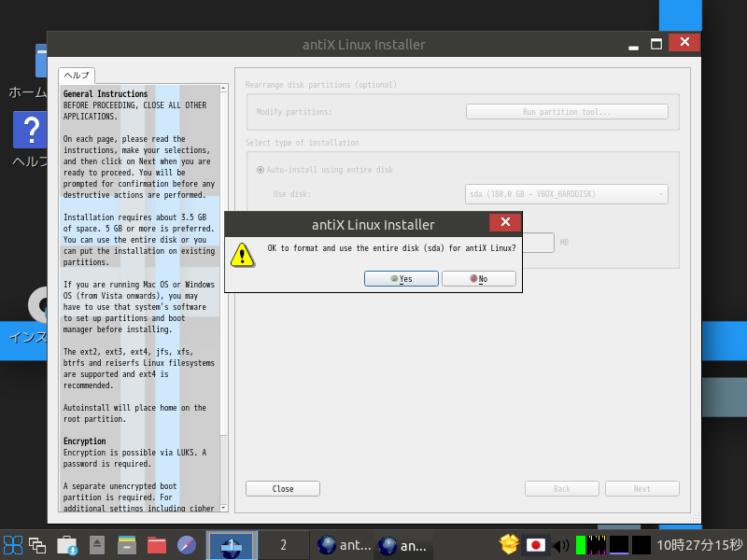The height and width of the screenshot is (560, 747).
Task: Click the system load graph tray monitor
Action: point(597,545)
